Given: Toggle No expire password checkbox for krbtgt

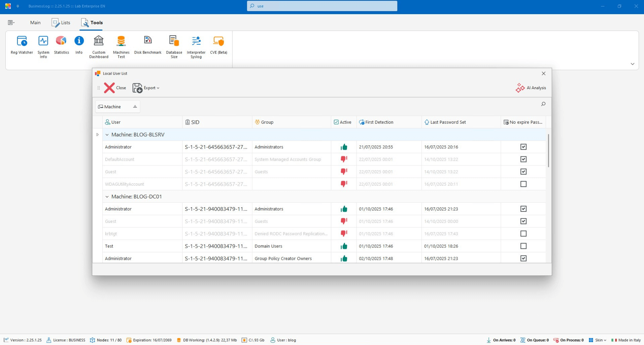Looking at the screenshot, I should click(x=523, y=234).
